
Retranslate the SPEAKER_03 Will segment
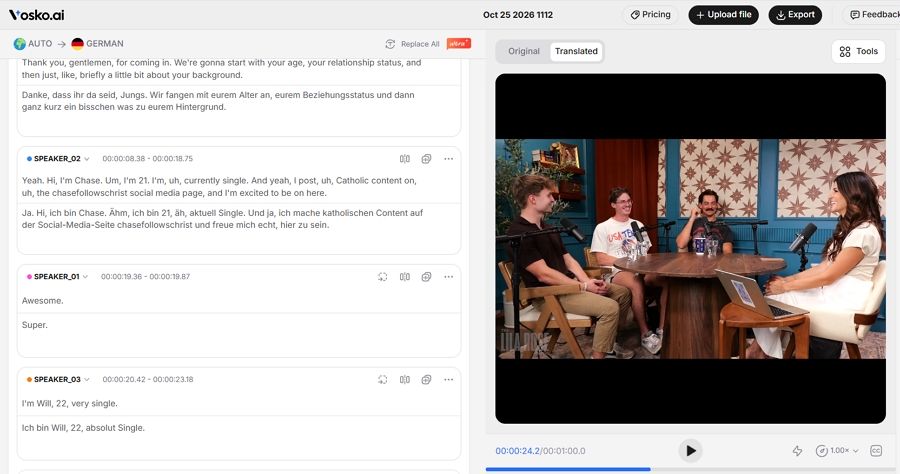pos(383,379)
